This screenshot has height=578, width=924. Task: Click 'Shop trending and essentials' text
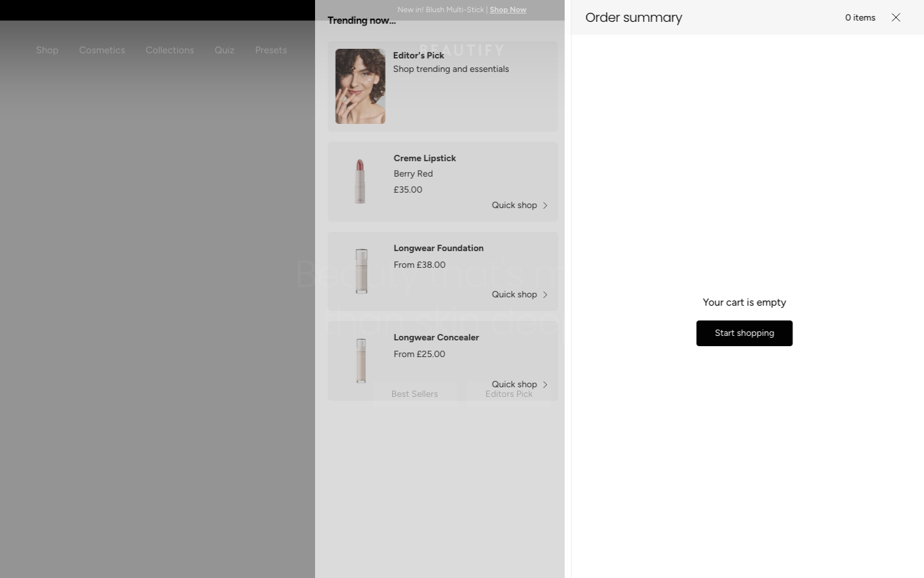click(x=451, y=69)
